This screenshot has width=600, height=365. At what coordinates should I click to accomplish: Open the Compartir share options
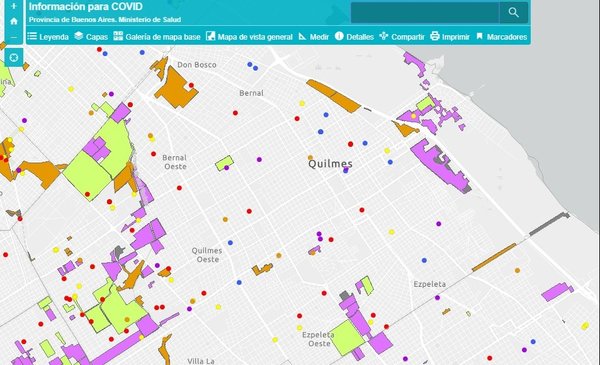click(402, 37)
